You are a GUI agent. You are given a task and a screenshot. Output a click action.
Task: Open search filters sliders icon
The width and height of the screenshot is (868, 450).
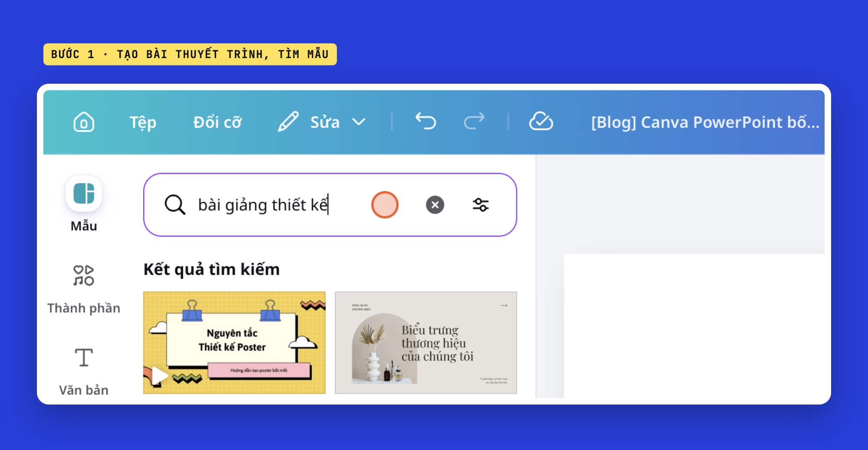click(x=480, y=205)
